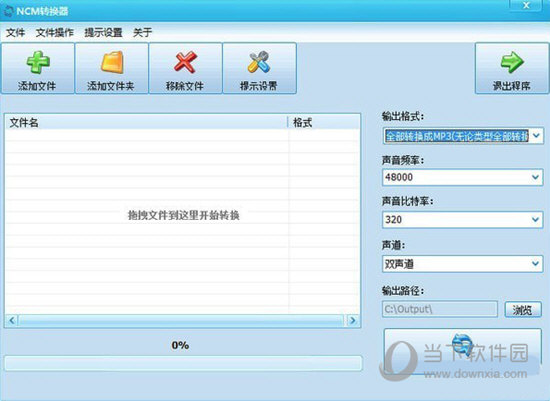The width and height of the screenshot is (550, 401).
Task: Click the 输出格式 label
Action: tap(403, 116)
